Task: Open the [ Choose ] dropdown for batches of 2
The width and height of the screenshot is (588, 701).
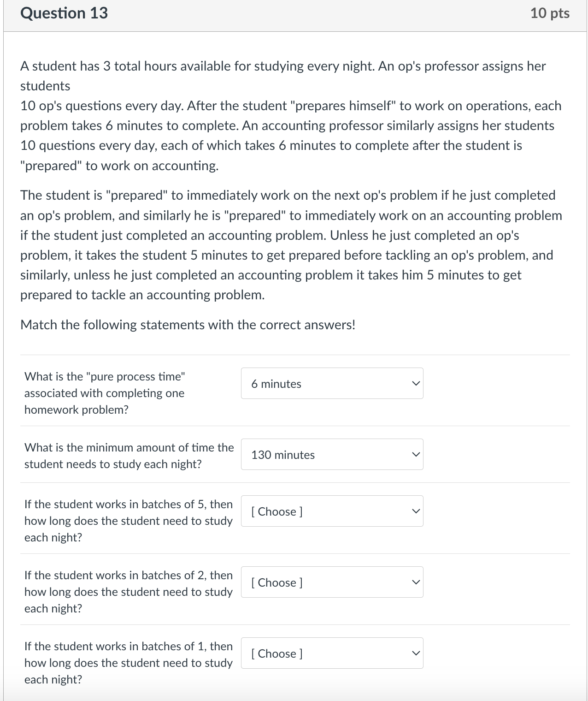Action: [323, 582]
